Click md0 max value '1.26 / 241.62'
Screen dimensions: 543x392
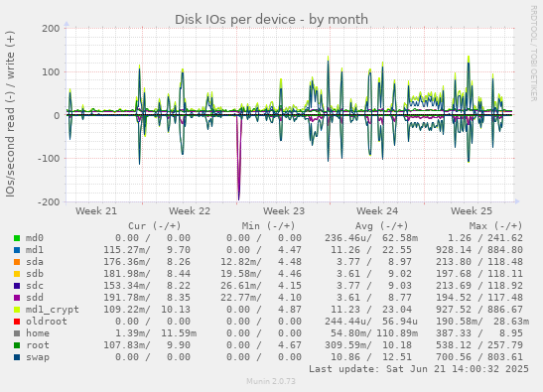484,238
